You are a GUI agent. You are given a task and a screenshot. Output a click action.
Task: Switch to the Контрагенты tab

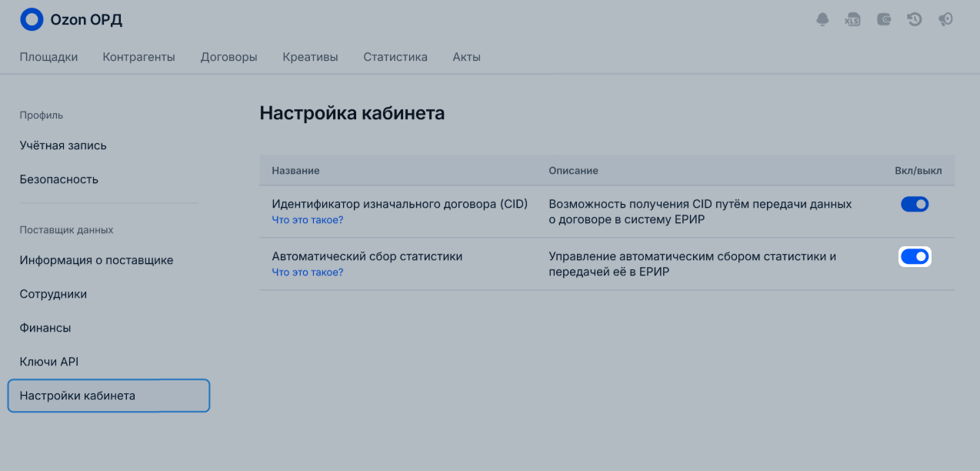click(138, 57)
